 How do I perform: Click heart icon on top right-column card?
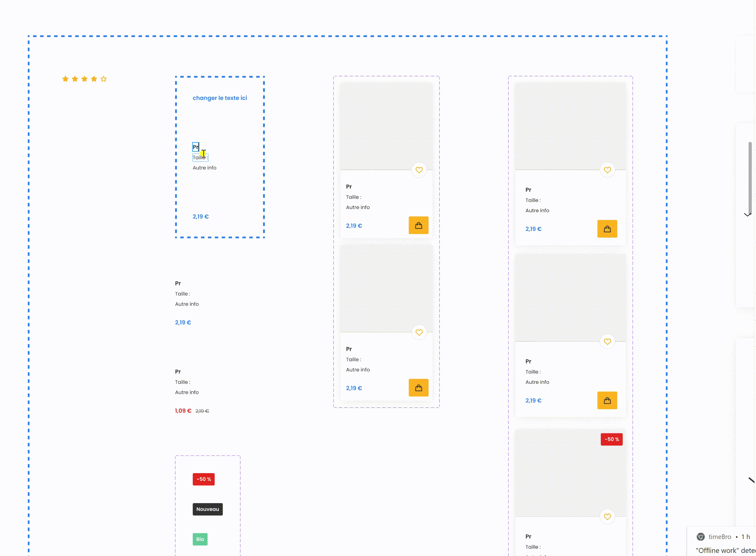coord(607,170)
